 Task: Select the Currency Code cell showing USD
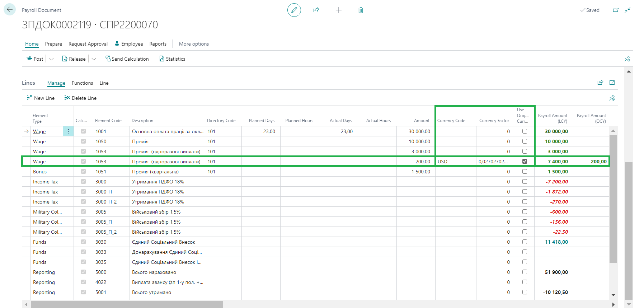click(455, 162)
